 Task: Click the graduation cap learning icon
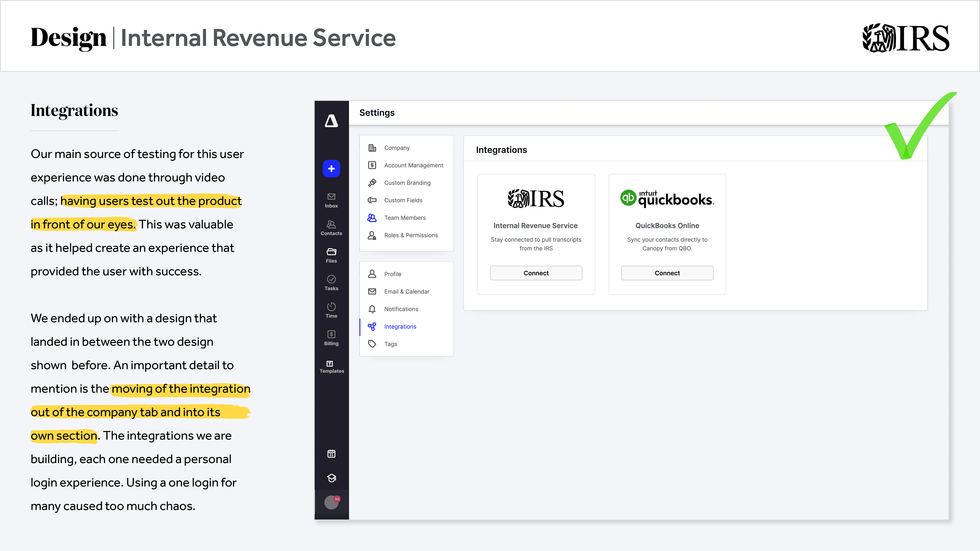point(331,478)
